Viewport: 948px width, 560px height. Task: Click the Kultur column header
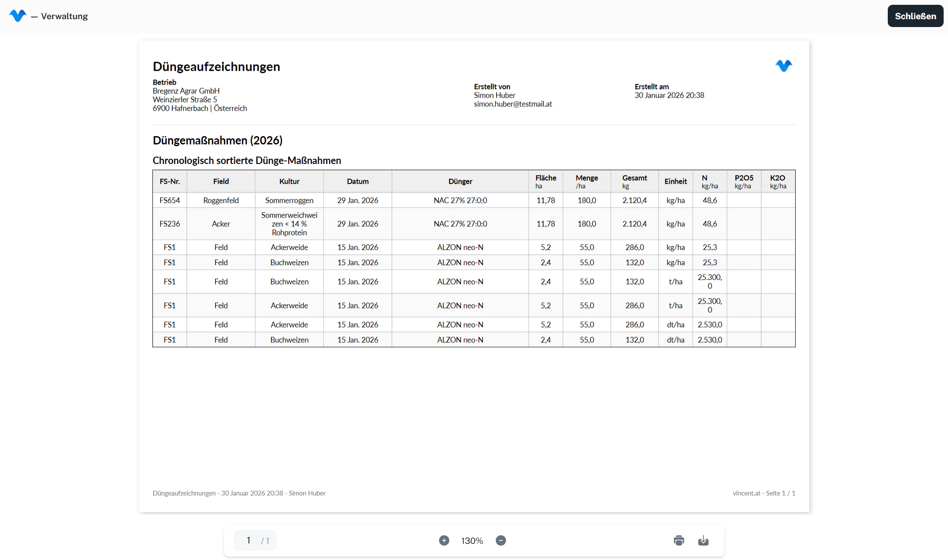[289, 181]
